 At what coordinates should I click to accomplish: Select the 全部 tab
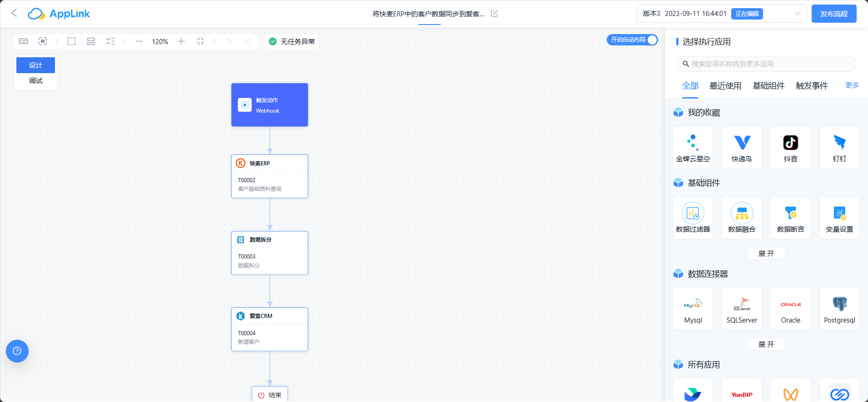[x=690, y=86]
